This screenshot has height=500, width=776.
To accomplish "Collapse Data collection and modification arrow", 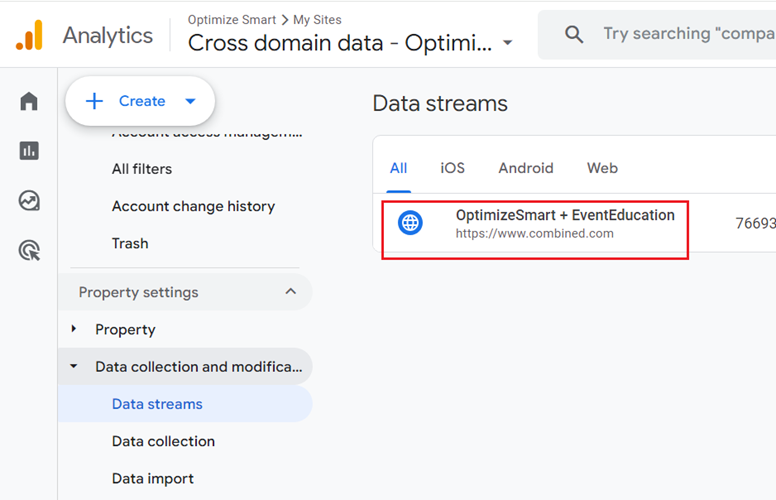I will 74,366.
